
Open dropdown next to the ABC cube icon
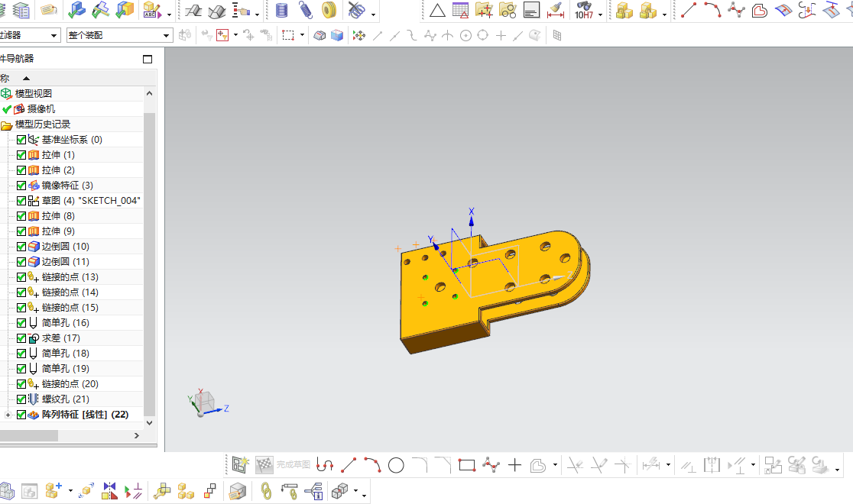pyautogui.click(x=169, y=15)
